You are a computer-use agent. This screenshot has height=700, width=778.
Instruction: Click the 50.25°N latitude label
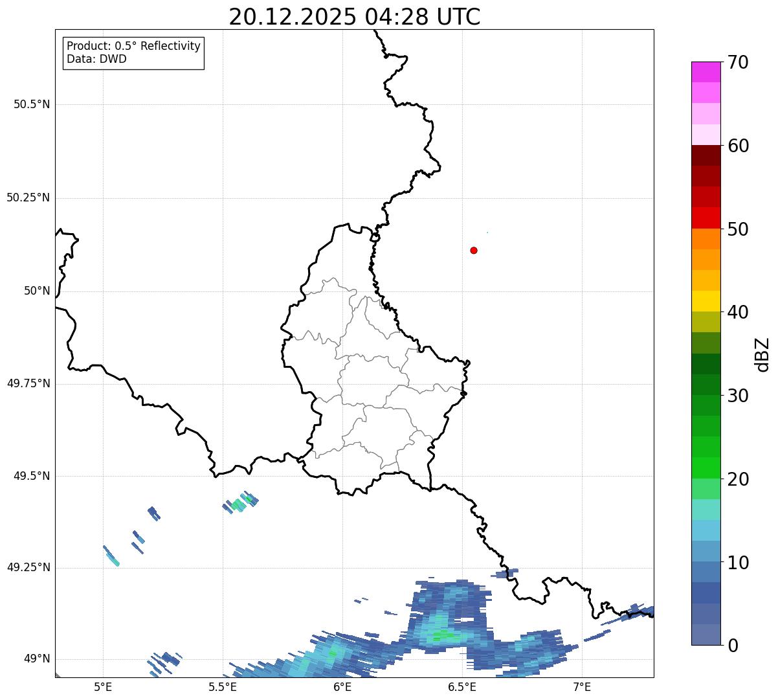[28, 198]
